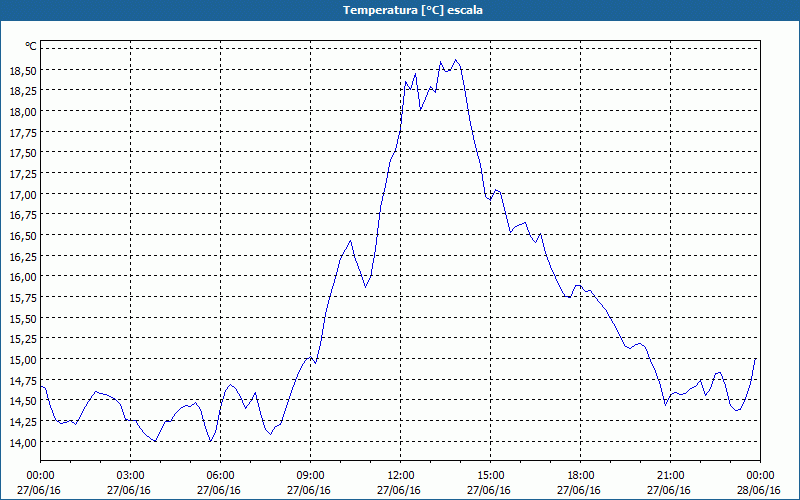Click the 17,00 y-axis label
Viewport: 800px width, 500px height.
coord(23,194)
